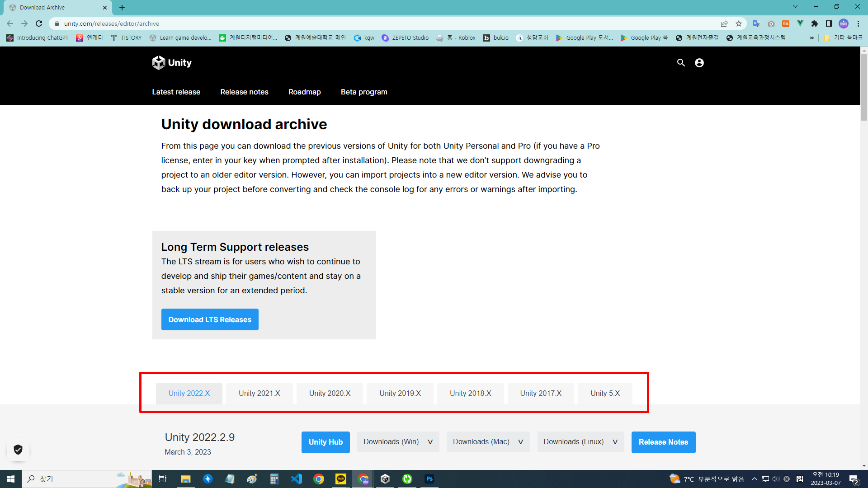Open the Windows Start menu
Image resolution: width=868 pixels, height=488 pixels.
[11, 479]
